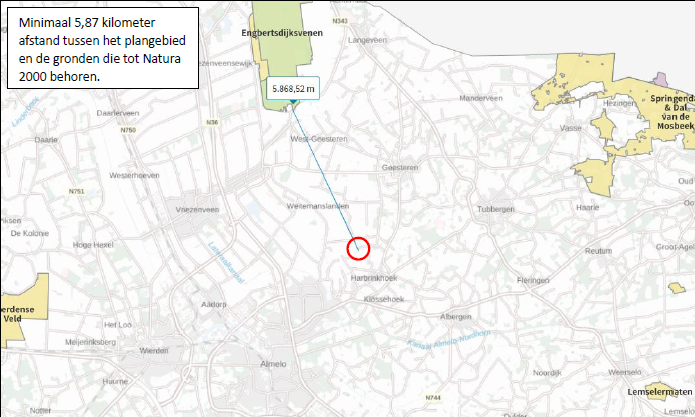Click the Het Loo label
The height and width of the screenshot is (417, 695).
coord(118,325)
